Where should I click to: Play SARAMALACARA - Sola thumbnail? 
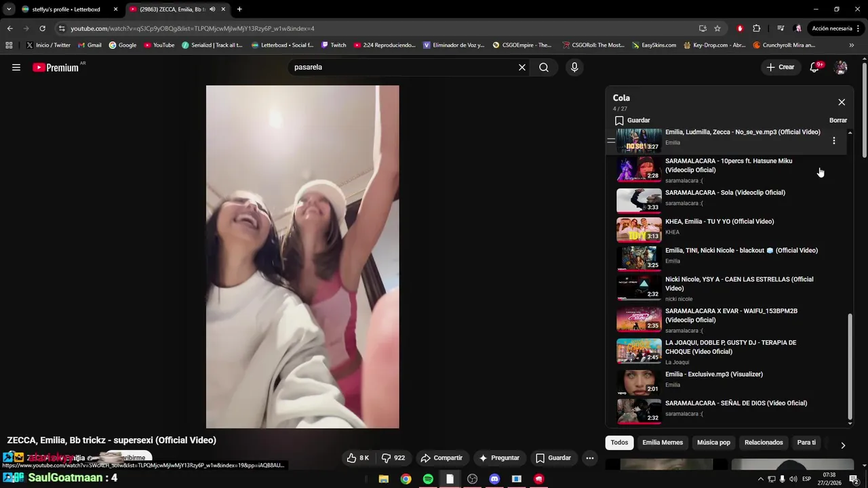coord(639,201)
